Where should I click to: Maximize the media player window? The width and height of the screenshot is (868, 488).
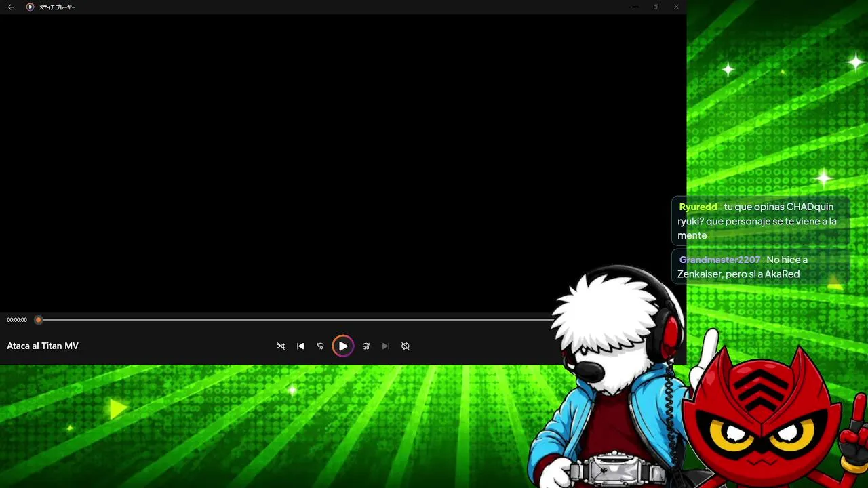[656, 7]
